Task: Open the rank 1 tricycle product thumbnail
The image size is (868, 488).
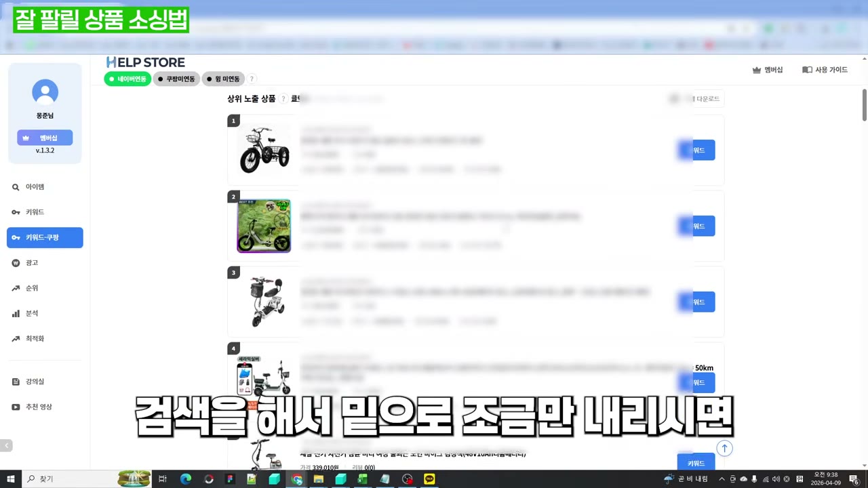Action: click(x=264, y=150)
